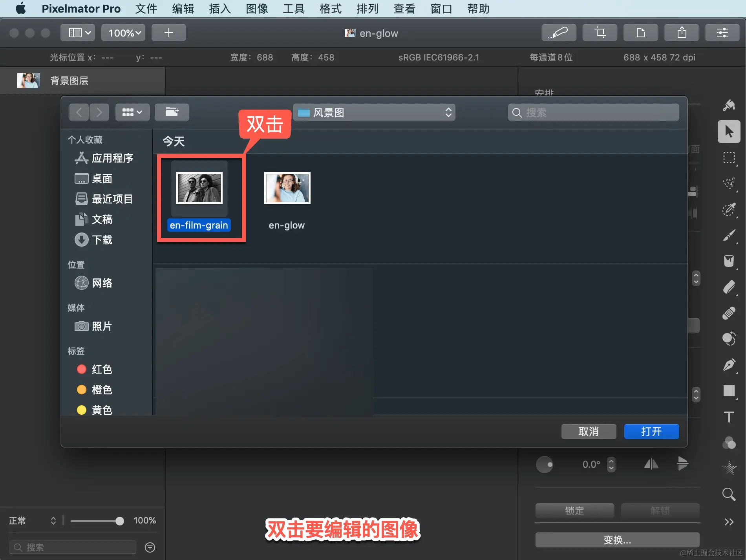Open the color adjustments circles tool
Viewport: 746px width, 560px height.
coord(729,443)
